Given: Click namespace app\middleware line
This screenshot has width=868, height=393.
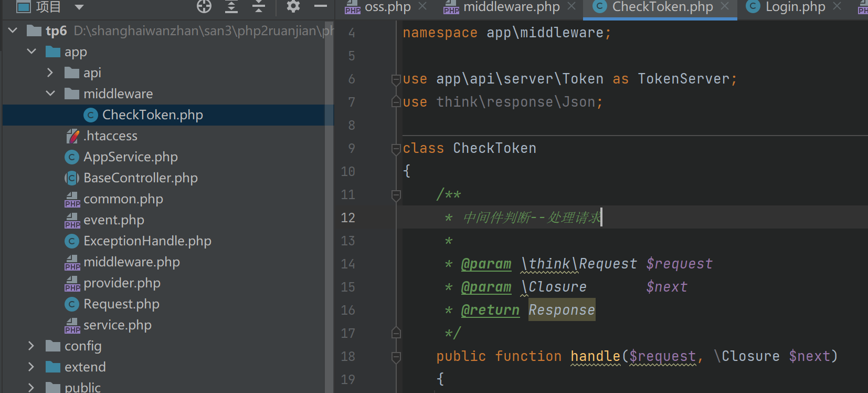Looking at the screenshot, I should pos(506,33).
